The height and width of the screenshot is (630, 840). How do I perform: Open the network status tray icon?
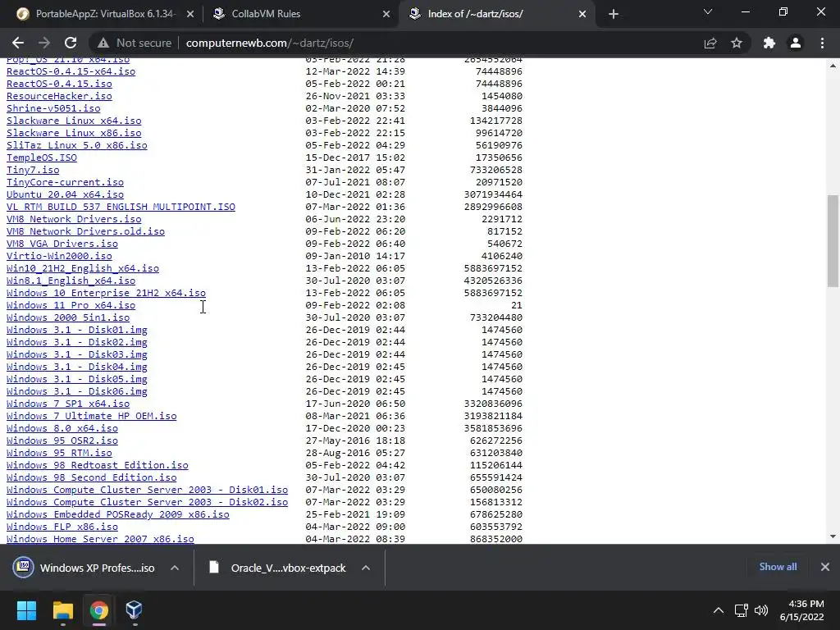click(x=742, y=610)
